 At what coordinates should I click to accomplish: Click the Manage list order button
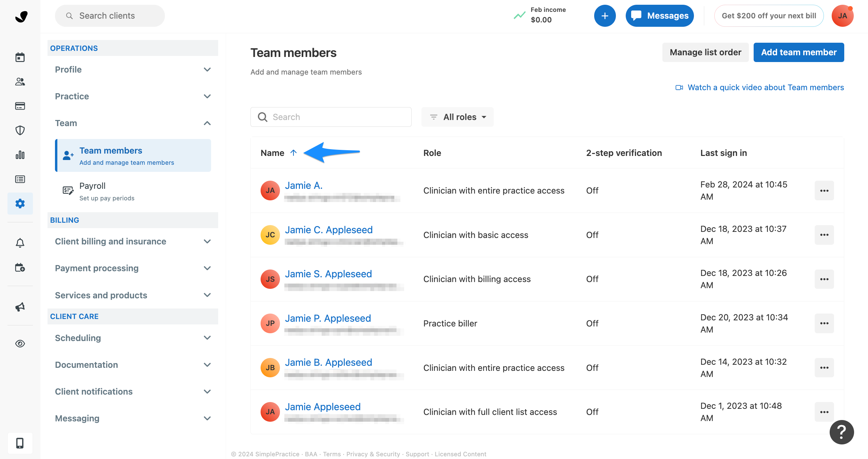click(x=705, y=52)
